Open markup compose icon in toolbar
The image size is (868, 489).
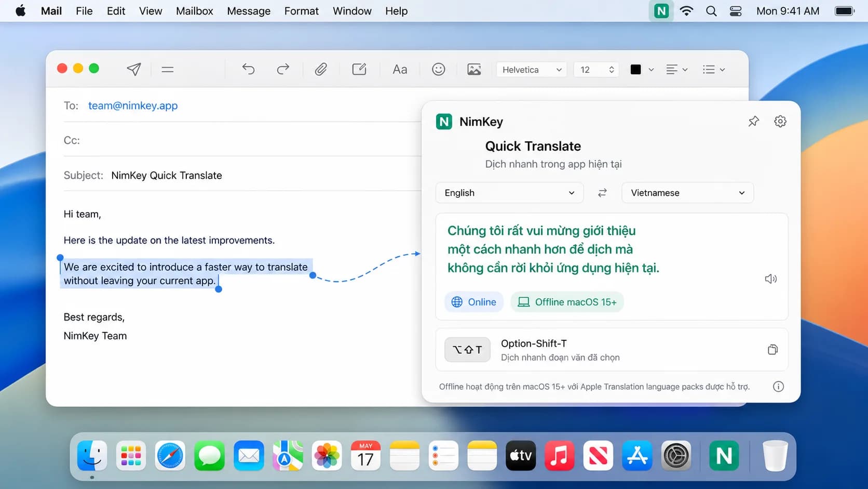359,69
